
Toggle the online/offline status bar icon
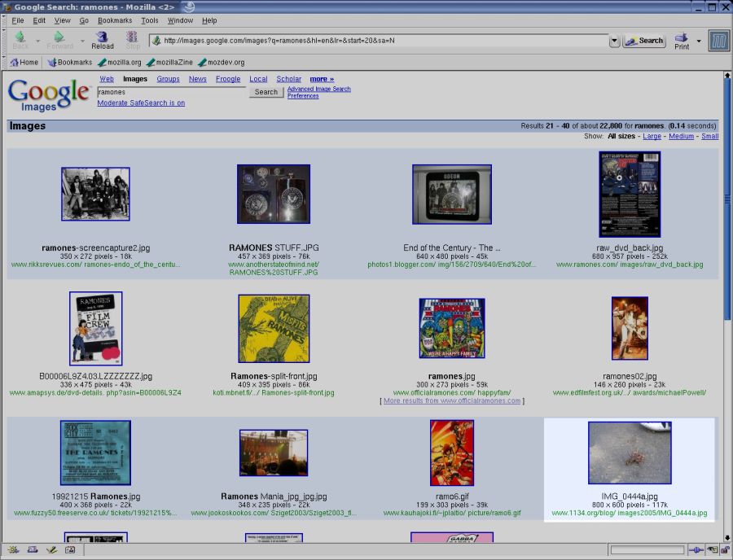coord(696,549)
